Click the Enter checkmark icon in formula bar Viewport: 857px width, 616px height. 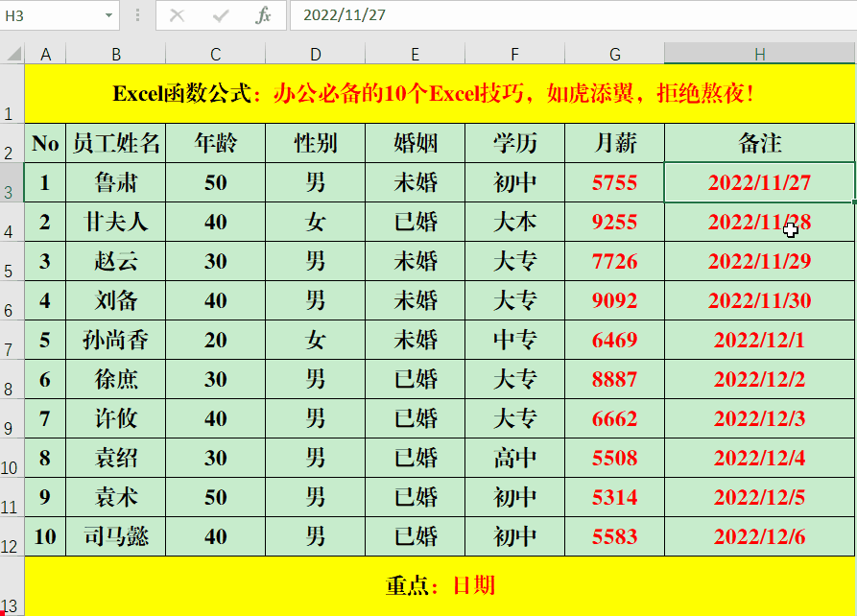coord(221,16)
